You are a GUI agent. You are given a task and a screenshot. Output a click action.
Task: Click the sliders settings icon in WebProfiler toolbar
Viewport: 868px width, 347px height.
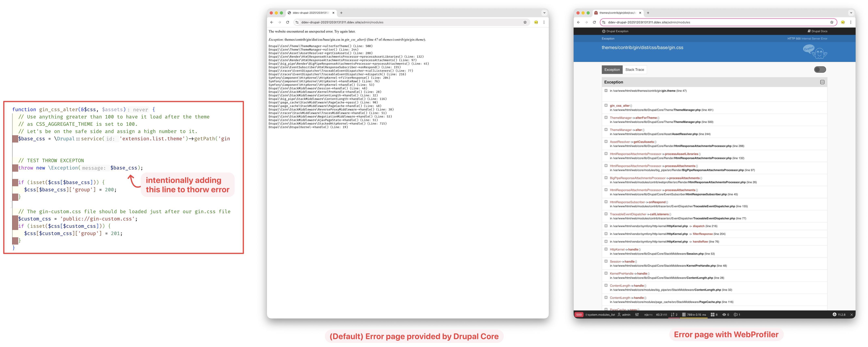tap(637, 315)
